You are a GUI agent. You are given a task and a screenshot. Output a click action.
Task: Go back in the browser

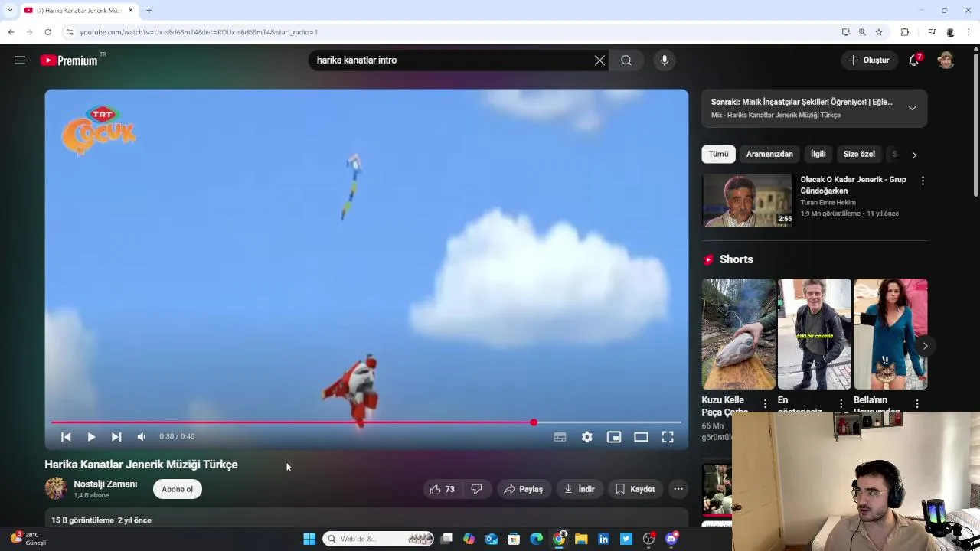11,32
